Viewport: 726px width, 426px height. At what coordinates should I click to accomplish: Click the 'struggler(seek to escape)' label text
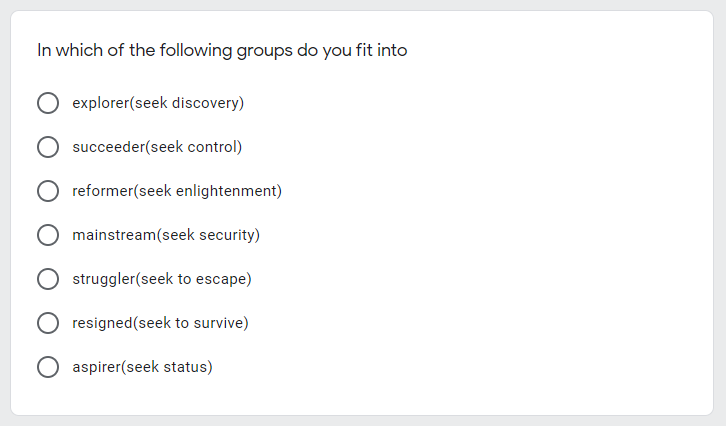(x=162, y=279)
